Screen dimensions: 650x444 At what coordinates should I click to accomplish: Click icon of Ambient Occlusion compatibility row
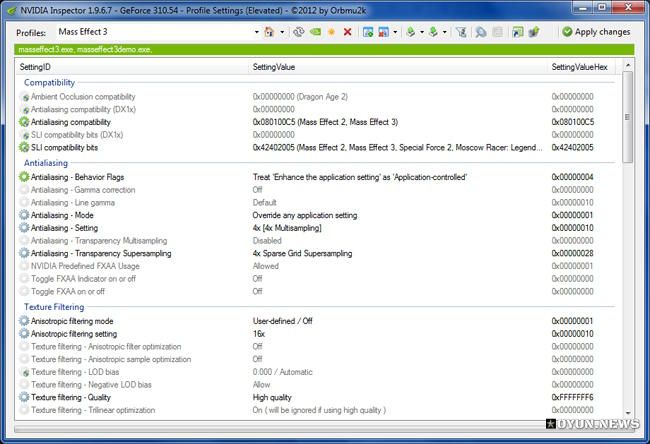tap(24, 97)
